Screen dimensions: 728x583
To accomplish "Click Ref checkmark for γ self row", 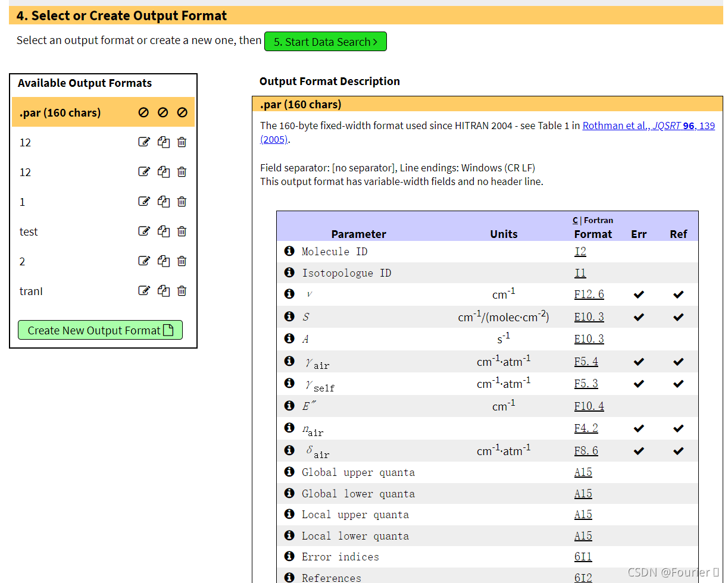I will point(678,384).
